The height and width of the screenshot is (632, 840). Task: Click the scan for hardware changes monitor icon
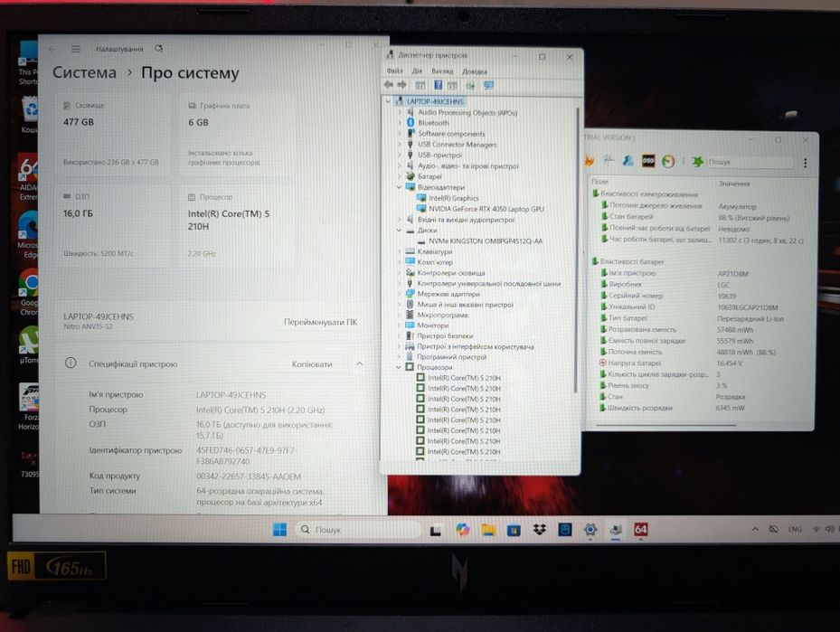(488, 85)
